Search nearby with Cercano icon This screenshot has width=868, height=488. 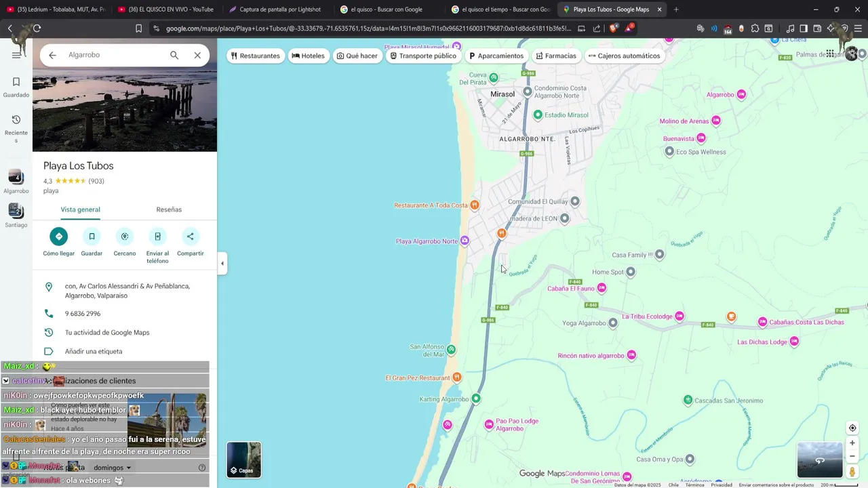click(x=125, y=237)
